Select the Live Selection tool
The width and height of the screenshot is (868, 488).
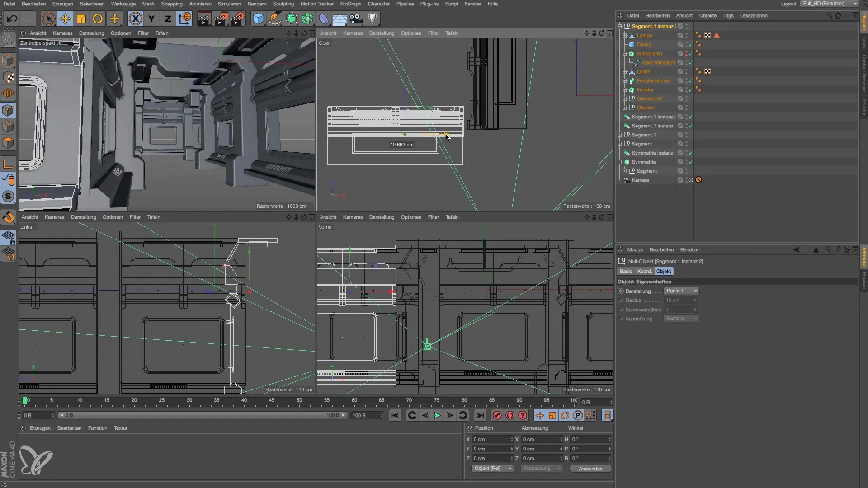point(48,19)
